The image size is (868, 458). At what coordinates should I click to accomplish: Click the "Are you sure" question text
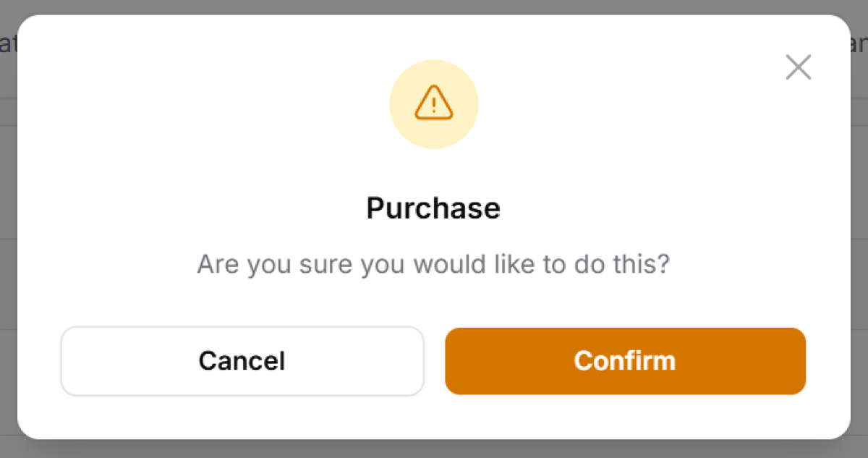433,264
